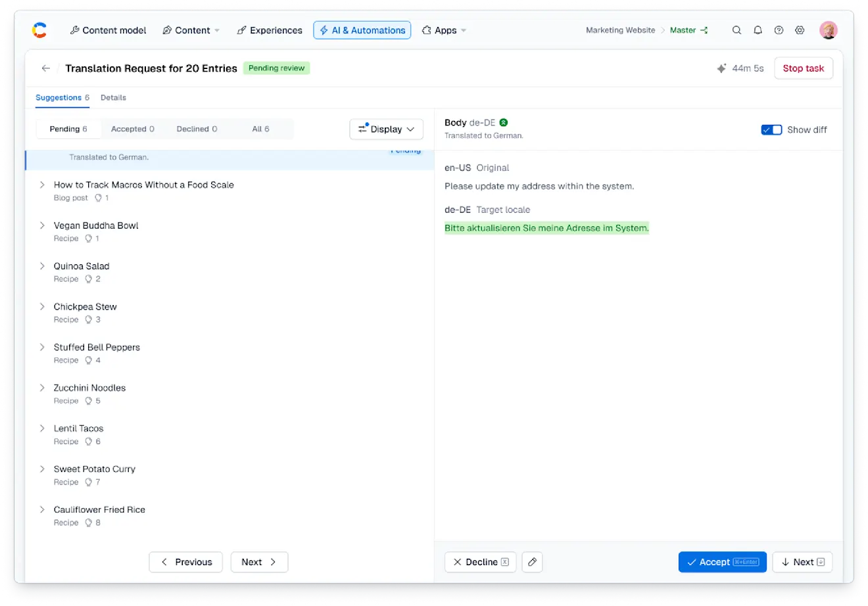
Task: Click the pencil edit suggestion icon
Action: [x=532, y=562]
